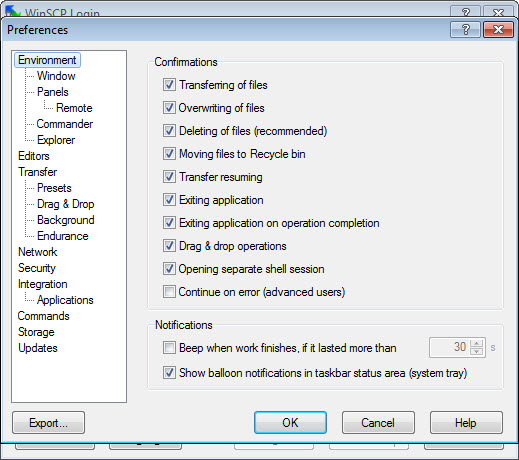Open the Panels preferences page

point(53,92)
